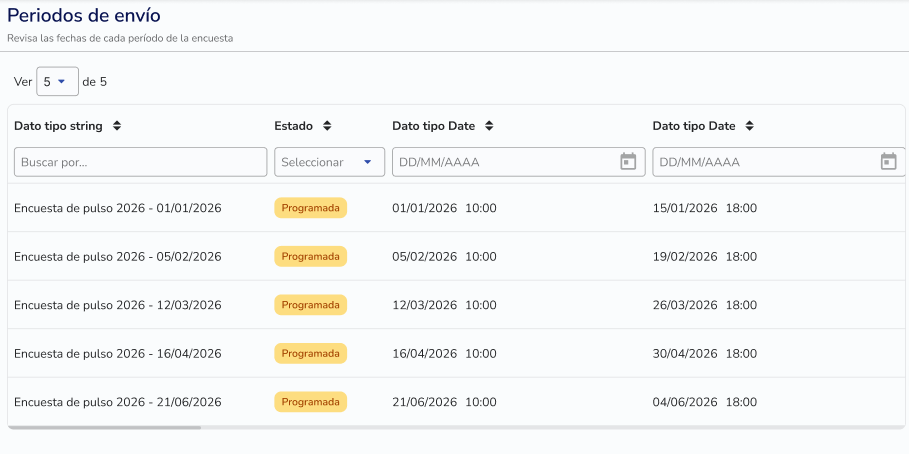Click the Buscar por search field
The height and width of the screenshot is (454, 909).
140,162
